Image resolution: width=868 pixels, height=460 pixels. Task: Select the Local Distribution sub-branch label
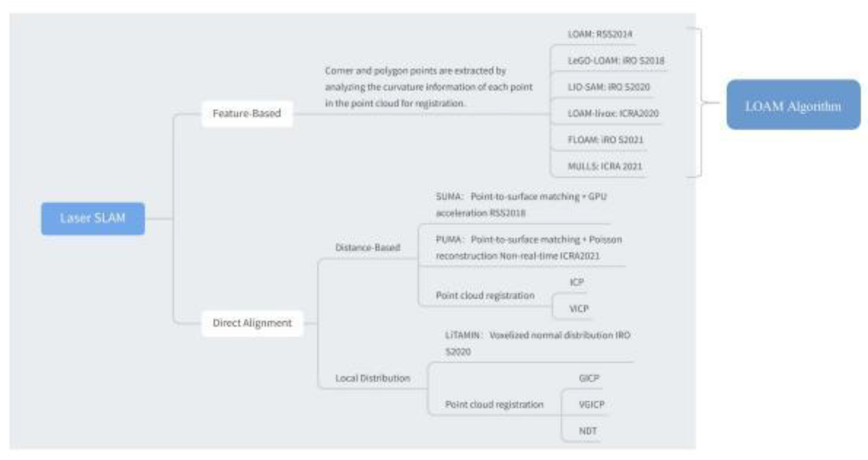[x=373, y=378]
